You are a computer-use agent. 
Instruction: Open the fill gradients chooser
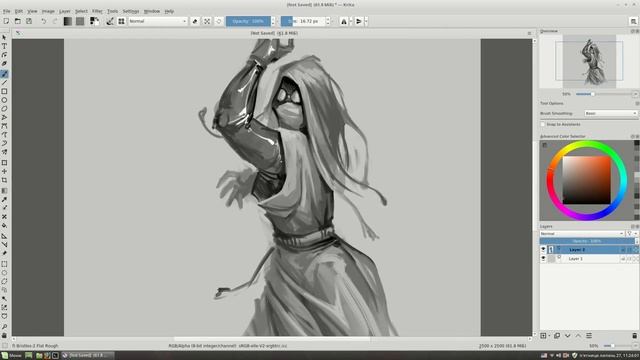pyautogui.click(x=68, y=21)
